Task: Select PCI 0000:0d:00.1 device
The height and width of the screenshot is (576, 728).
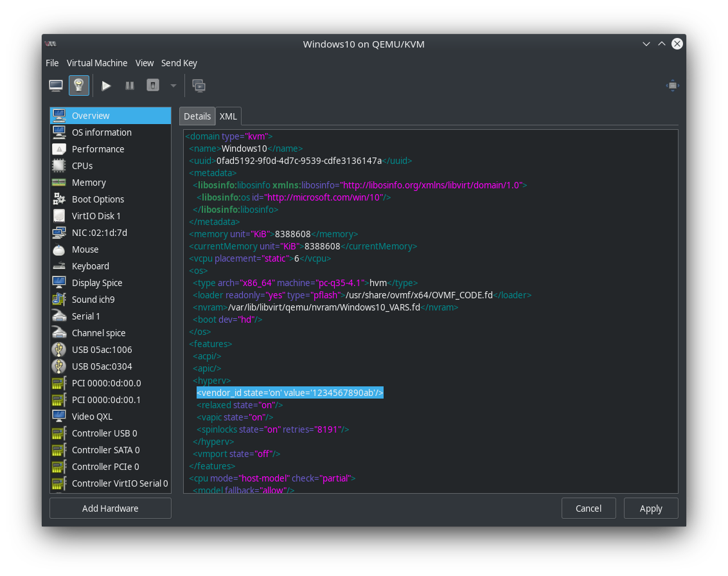Action: coord(111,400)
